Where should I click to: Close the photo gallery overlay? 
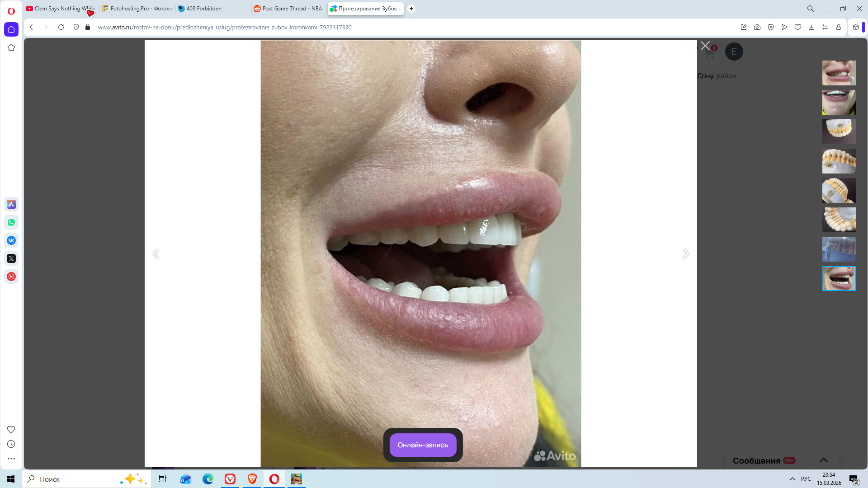[705, 46]
